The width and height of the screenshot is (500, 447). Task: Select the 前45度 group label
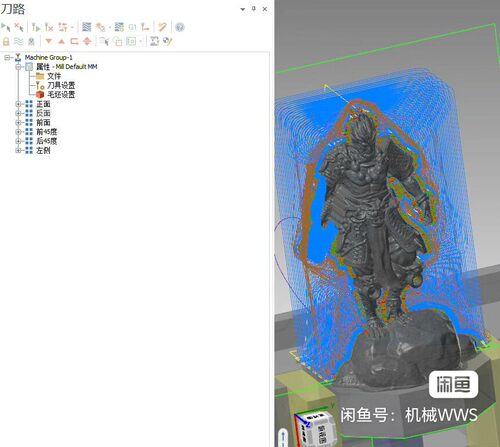tap(47, 132)
